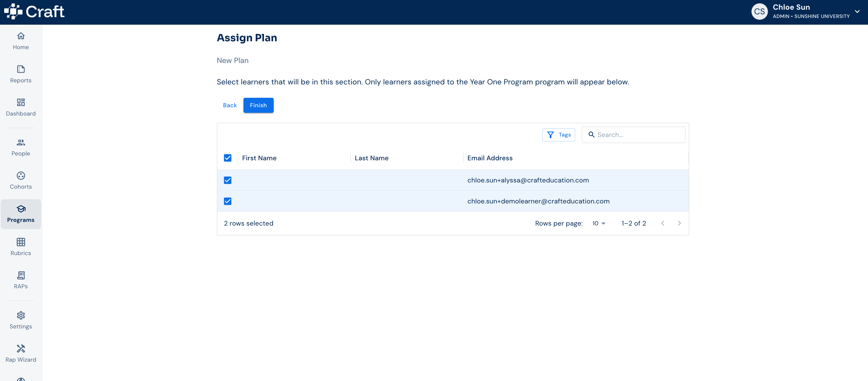Open the Home sidebar icon
Screen dimensions: 868x381
[x=21, y=36]
